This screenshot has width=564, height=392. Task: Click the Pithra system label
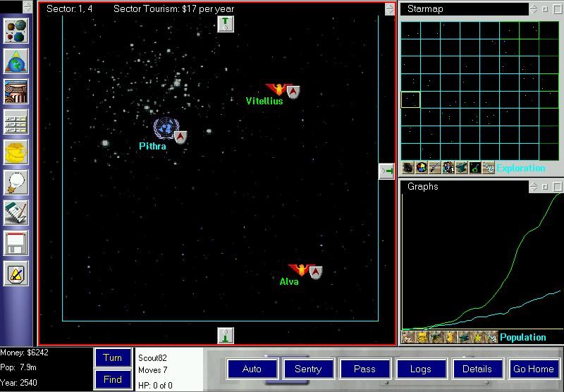152,147
